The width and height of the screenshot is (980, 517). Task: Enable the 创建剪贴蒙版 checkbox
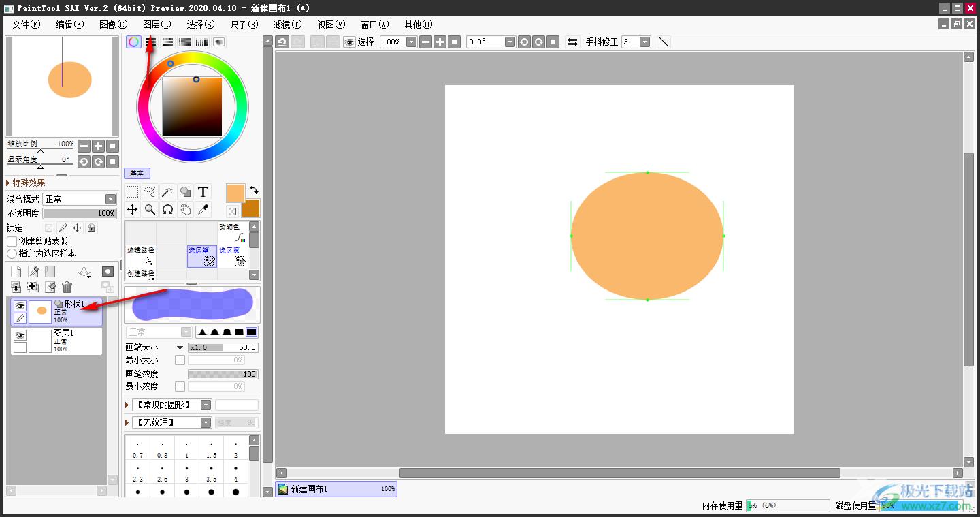[12, 241]
